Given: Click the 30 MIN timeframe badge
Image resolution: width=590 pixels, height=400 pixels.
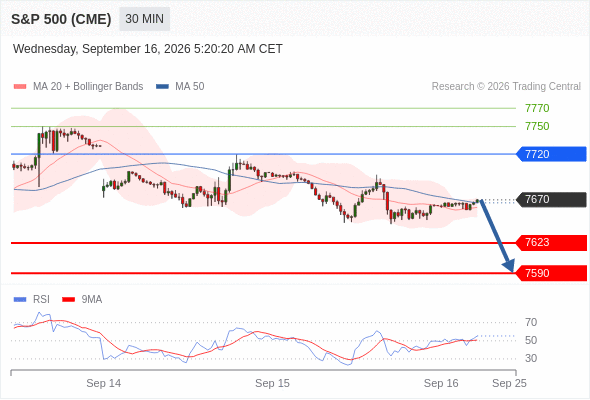Looking at the screenshot, I should click(144, 19).
